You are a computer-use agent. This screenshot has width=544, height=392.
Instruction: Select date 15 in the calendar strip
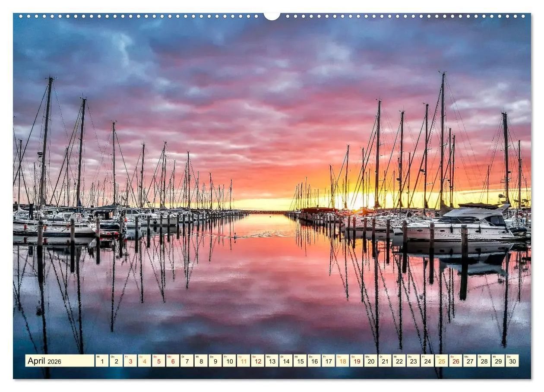click(300, 361)
